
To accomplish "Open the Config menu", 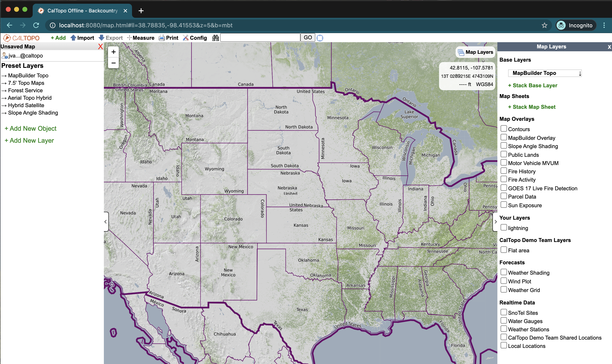I will (195, 38).
